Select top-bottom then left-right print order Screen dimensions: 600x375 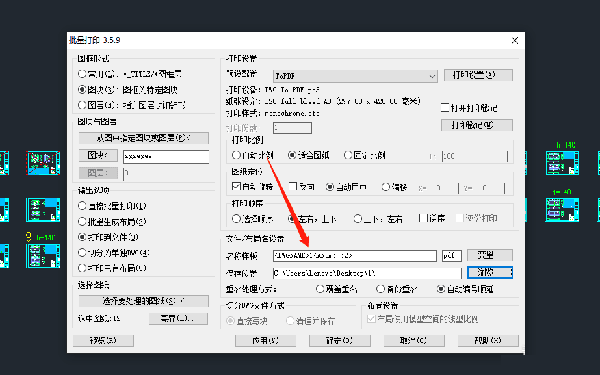tap(357, 218)
